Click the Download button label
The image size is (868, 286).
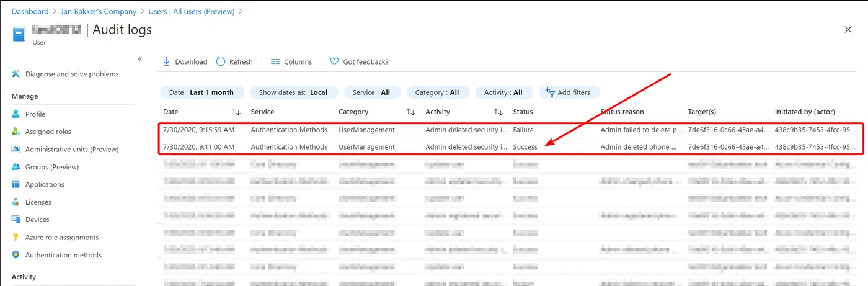coord(191,61)
